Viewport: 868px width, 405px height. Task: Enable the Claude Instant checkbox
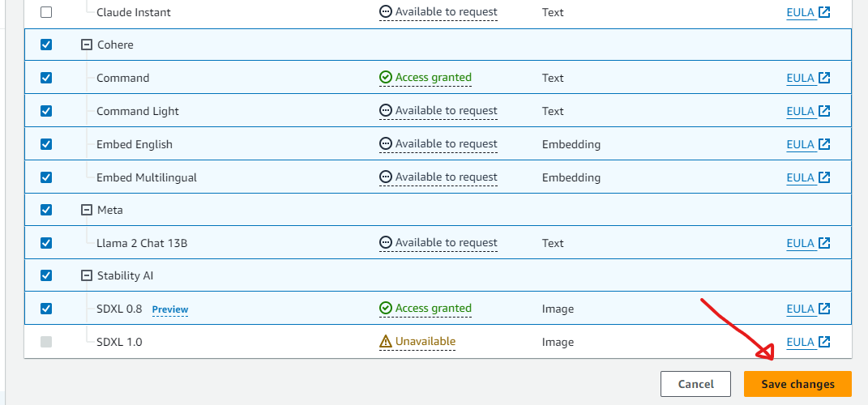pyautogui.click(x=46, y=12)
